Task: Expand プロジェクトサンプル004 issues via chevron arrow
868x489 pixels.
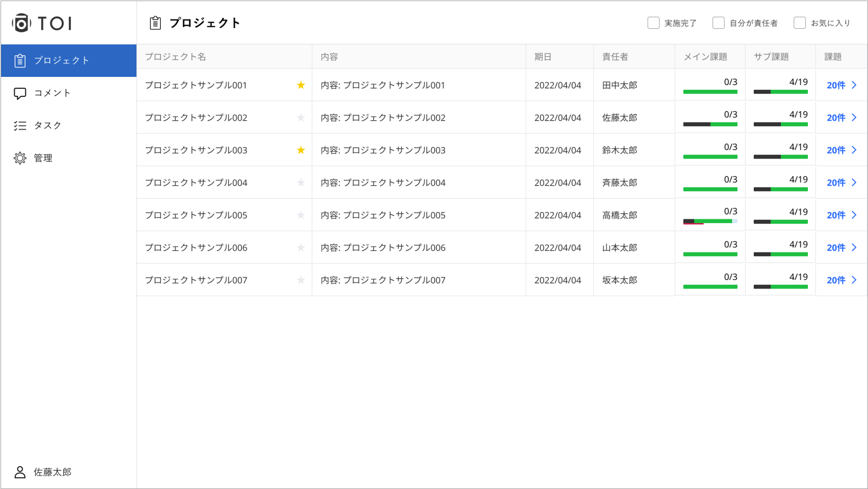Action: click(854, 182)
